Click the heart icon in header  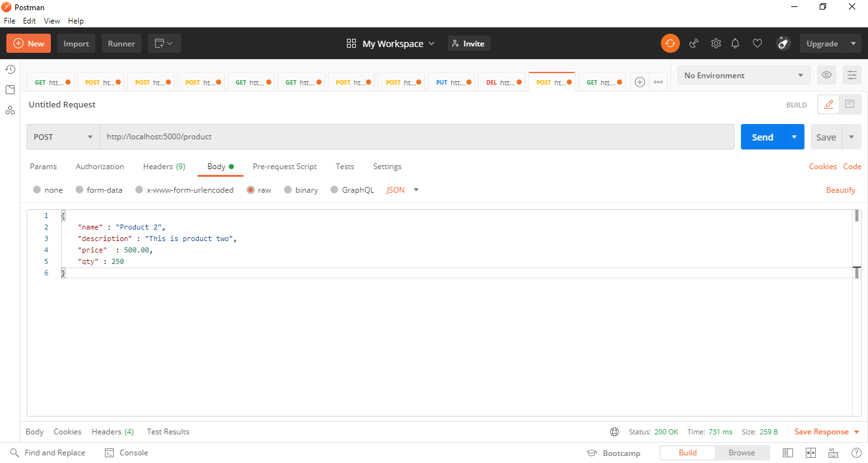tap(757, 43)
